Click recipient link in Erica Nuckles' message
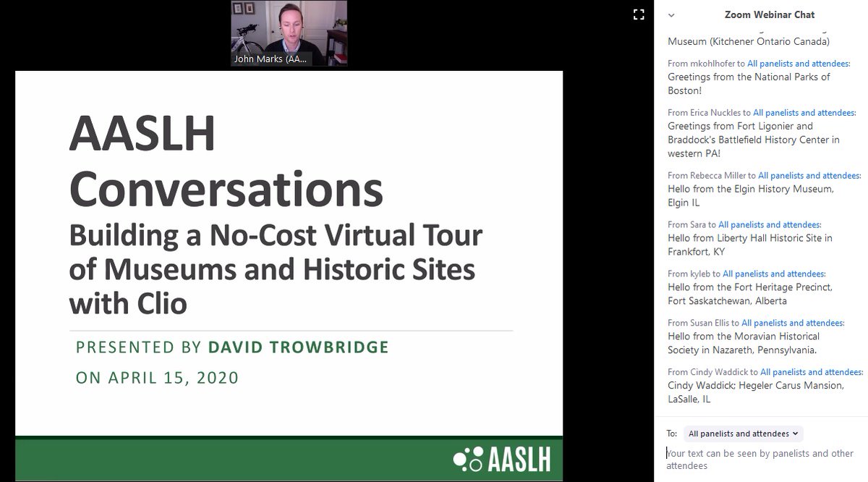Screen dimensions: 868x482 pos(804,112)
